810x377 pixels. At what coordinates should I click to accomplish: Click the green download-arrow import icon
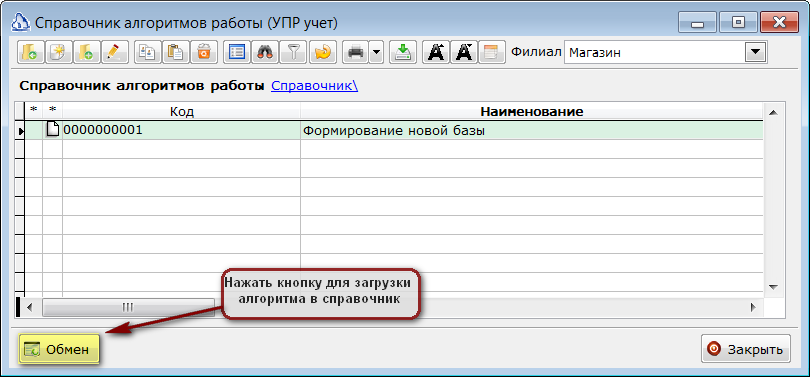pyautogui.click(x=402, y=52)
